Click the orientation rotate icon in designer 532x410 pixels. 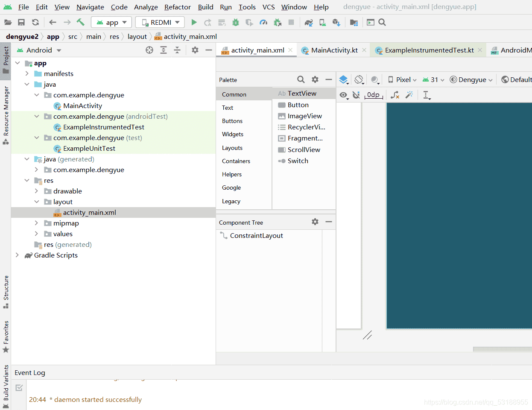(x=359, y=79)
